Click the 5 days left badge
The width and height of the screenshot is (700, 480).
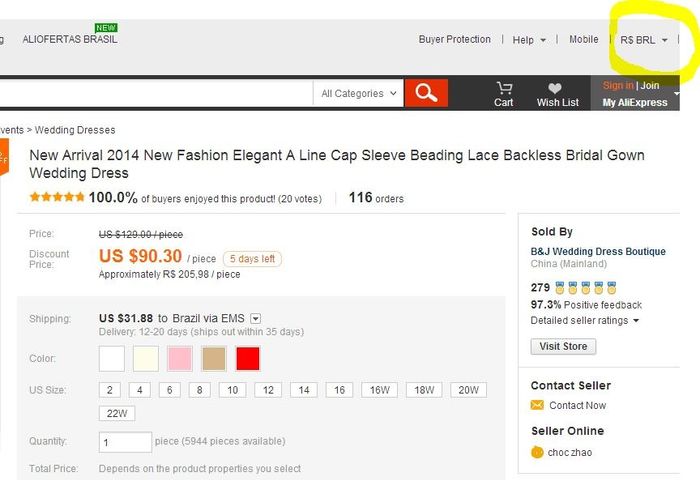[252, 259]
